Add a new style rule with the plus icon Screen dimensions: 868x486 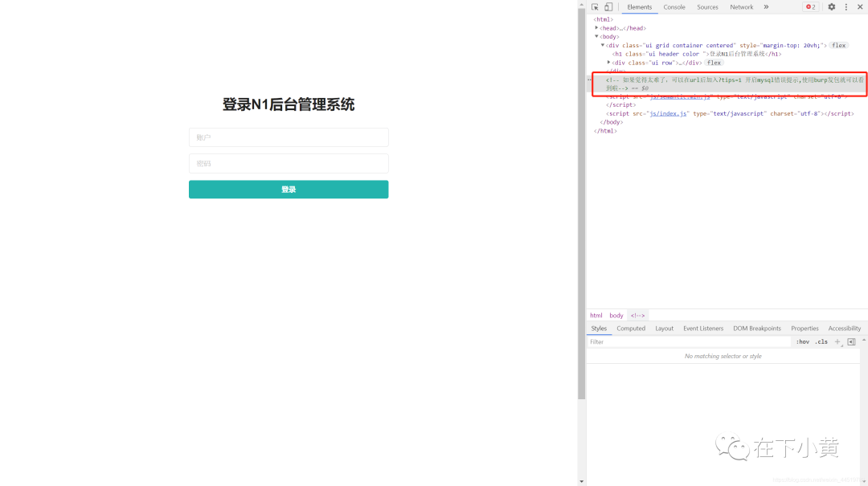(837, 342)
